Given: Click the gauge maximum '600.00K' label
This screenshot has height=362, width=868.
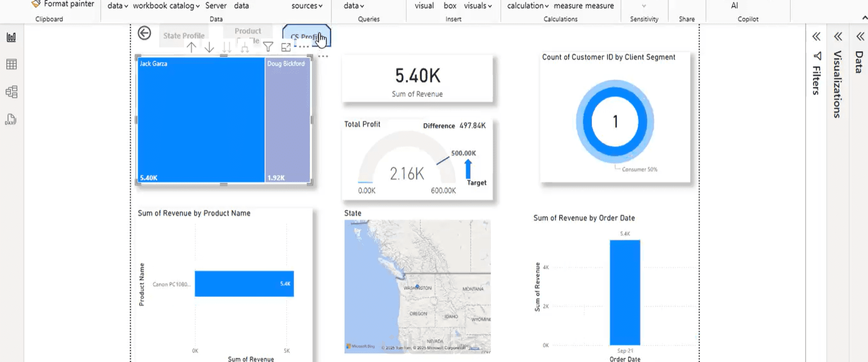Looking at the screenshot, I should tap(443, 191).
